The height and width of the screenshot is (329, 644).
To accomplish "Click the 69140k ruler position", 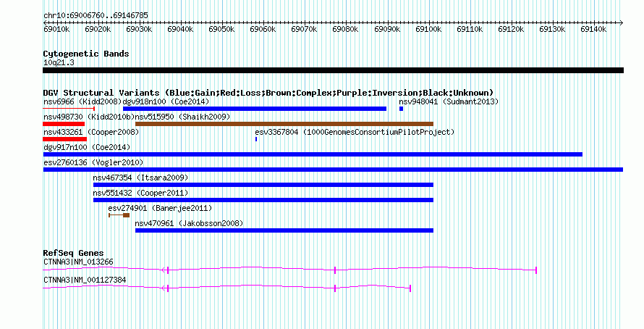I will pos(593,29).
